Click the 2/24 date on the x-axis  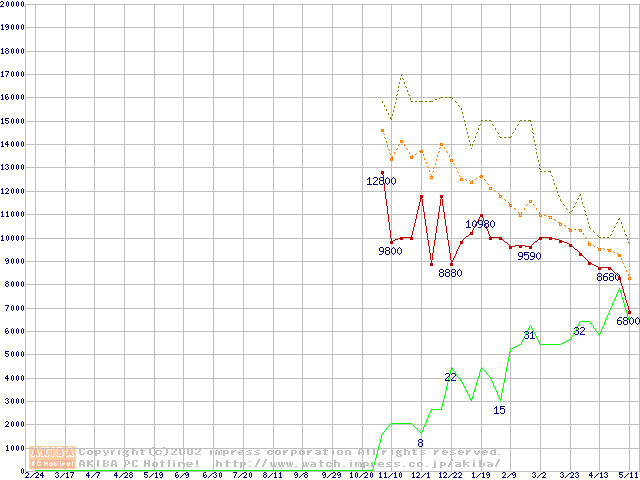click(x=33, y=475)
